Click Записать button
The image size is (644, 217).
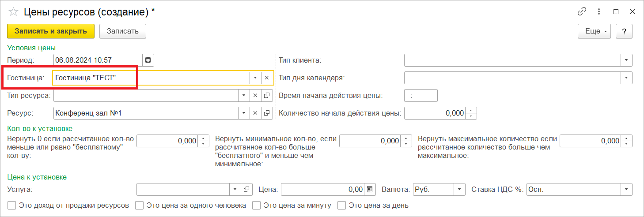coord(123,31)
